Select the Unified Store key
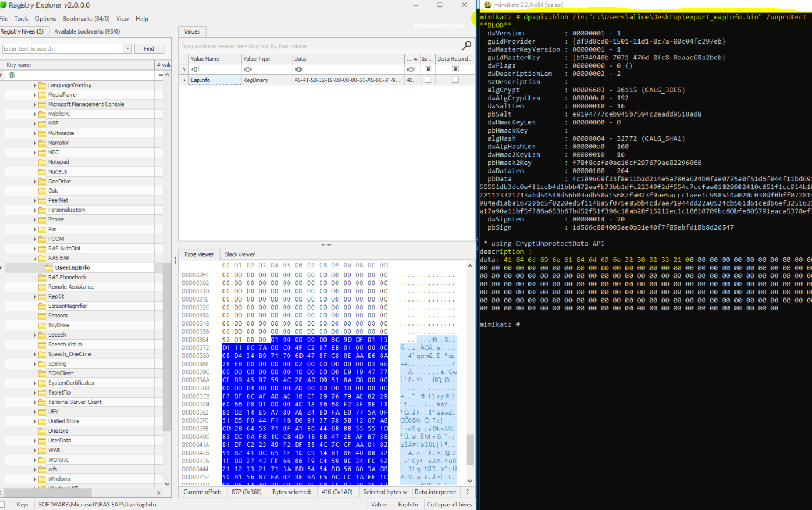 [x=64, y=421]
